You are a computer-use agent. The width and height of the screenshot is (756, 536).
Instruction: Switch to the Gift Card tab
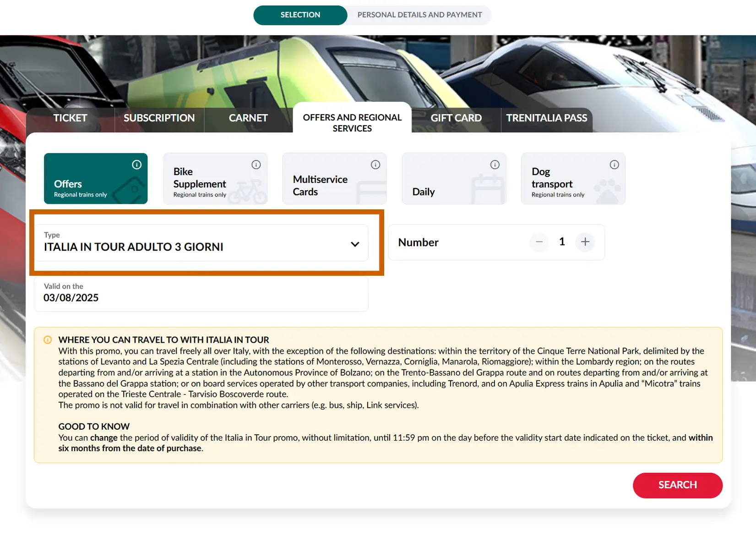point(456,118)
